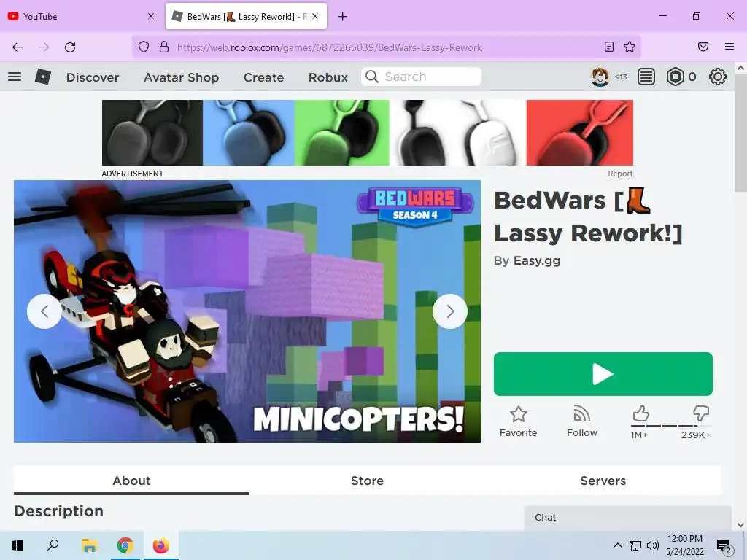Close the YouTube browser tab

tap(150, 16)
